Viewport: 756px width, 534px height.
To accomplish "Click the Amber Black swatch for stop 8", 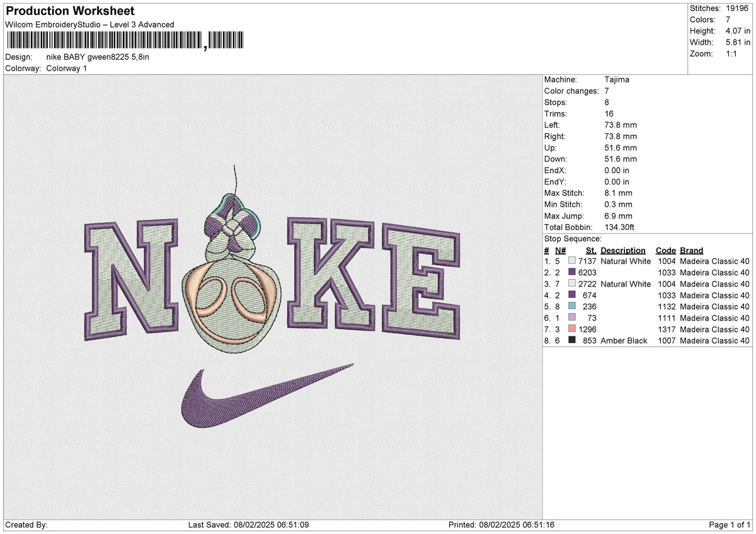I will tap(572, 341).
